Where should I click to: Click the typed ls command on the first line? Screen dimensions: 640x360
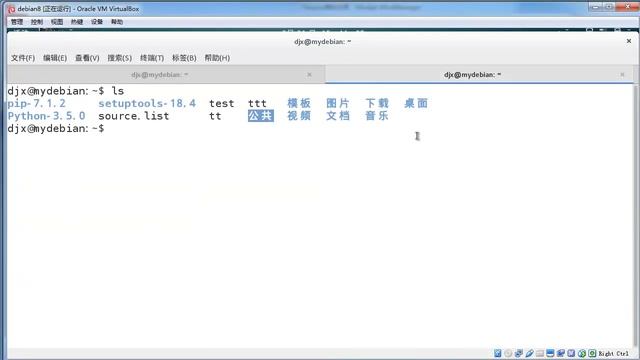[118, 91]
